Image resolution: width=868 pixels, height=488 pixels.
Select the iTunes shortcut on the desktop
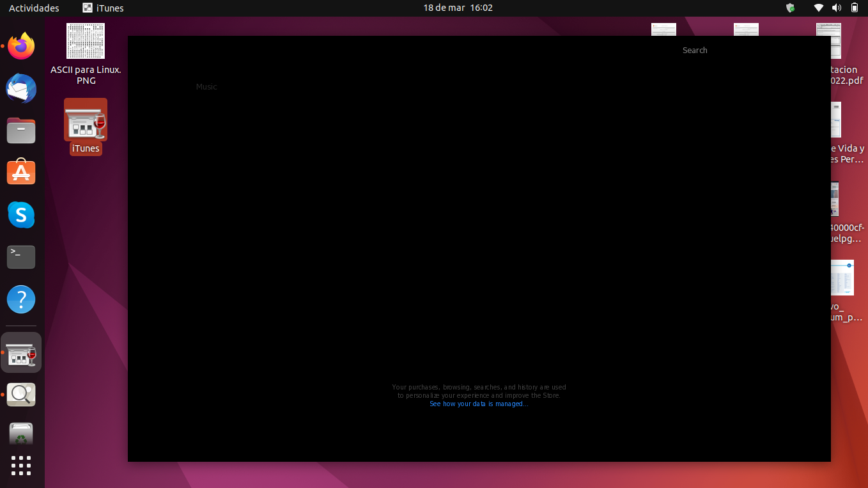pyautogui.click(x=86, y=127)
